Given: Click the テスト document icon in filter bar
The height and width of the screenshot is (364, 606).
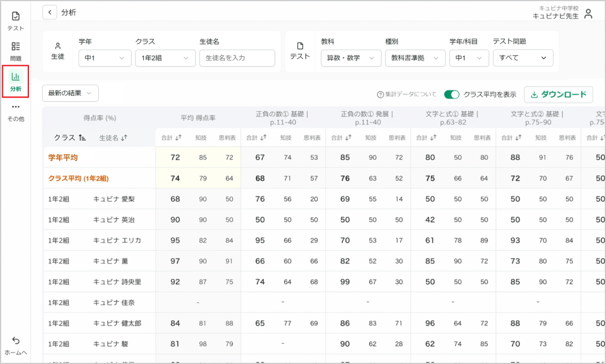Looking at the screenshot, I should [x=300, y=46].
